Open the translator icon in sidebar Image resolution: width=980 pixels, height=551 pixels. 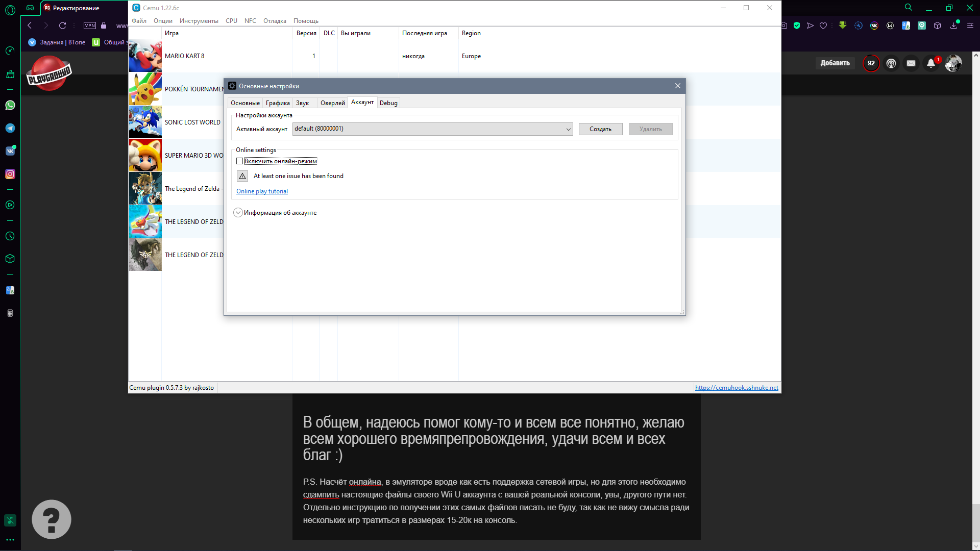pos(10,290)
